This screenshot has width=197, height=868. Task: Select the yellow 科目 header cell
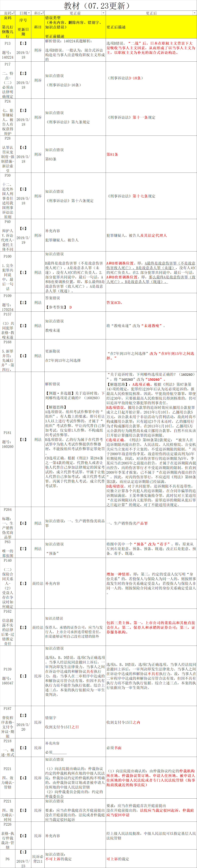click(x=38, y=27)
